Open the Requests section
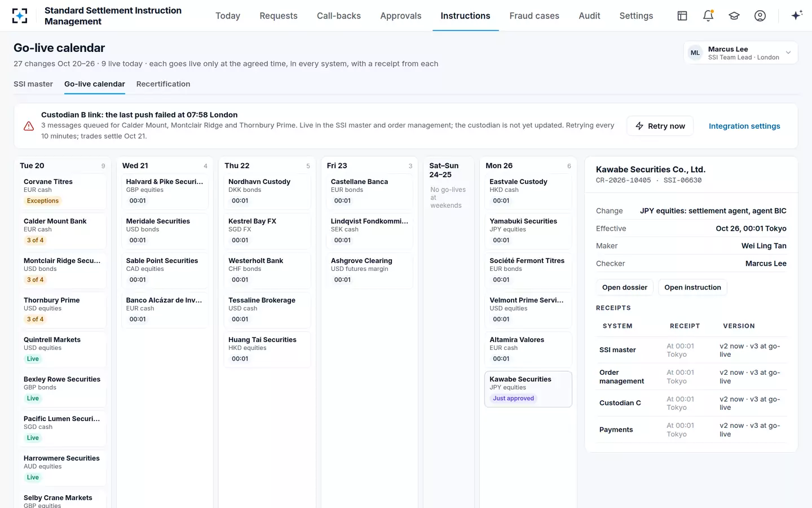This screenshot has height=508, width=812. point(279,16)
